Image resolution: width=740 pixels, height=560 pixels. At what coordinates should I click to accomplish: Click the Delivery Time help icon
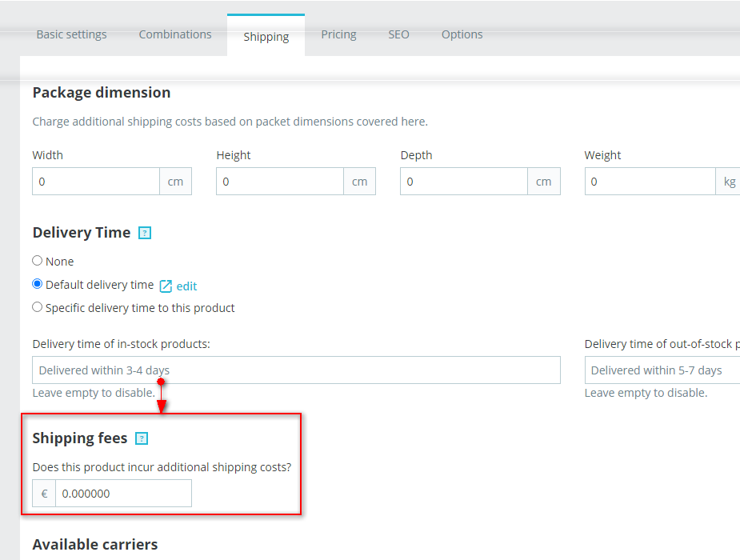tap(145, 233)
